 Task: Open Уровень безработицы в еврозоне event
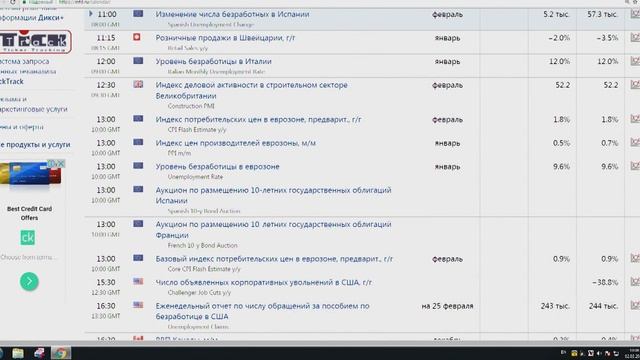click(x=218, y=167)
